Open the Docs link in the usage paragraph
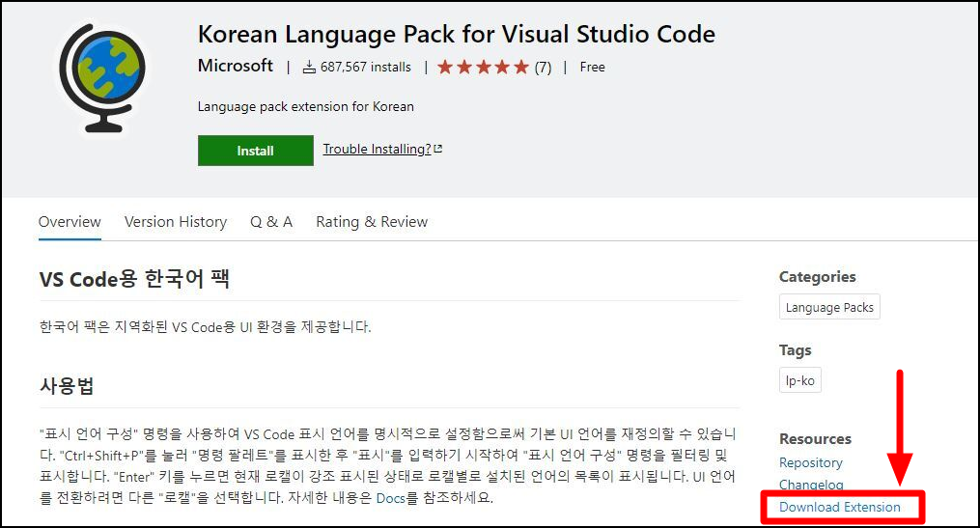The image size is (980, 528). coord(391,498)
